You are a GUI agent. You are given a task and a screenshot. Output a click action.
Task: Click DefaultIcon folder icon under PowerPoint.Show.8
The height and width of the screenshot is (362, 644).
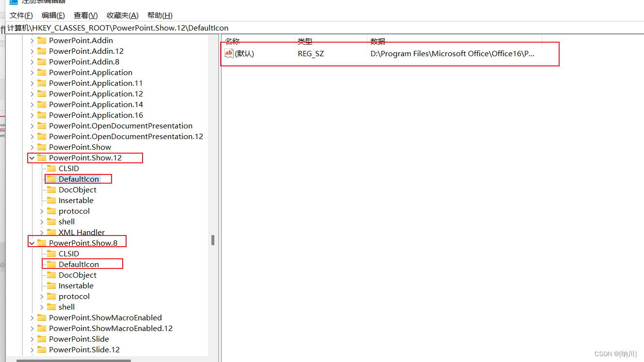pos(51,265)
